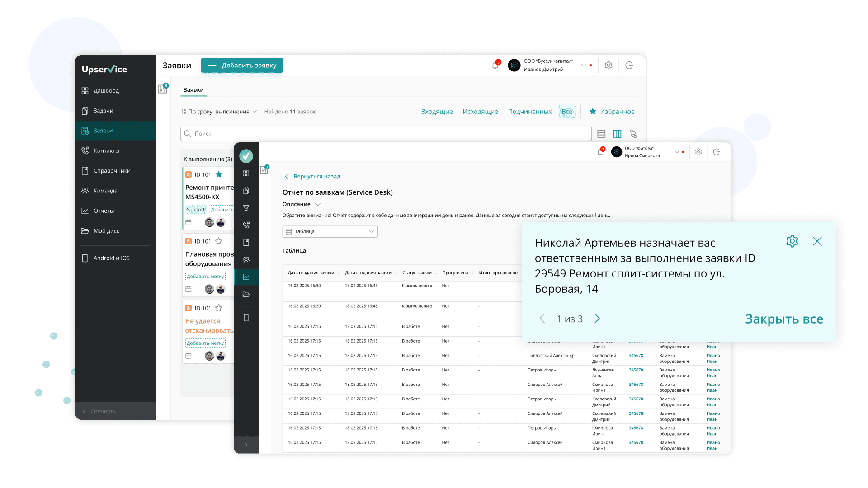Open settings gear in Заявки window
This screenshot has width=868, height=488.
click(609, 66)
